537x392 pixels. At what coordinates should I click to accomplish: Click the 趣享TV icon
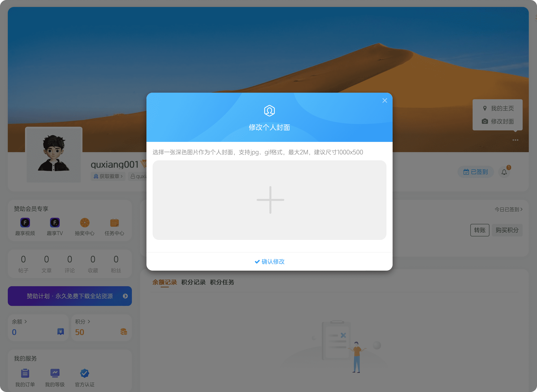click(x=54, y=222)
